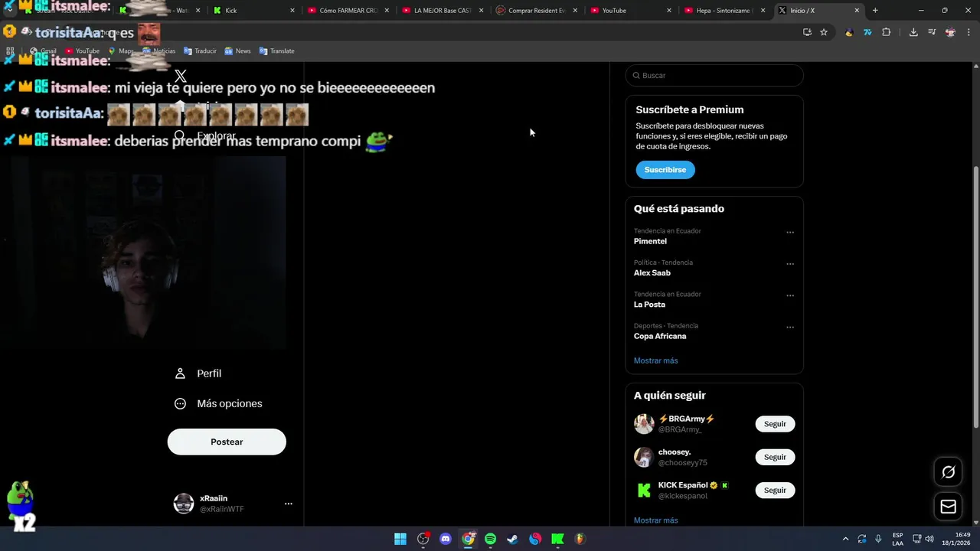
Task: Open the 7TV extension icon
Action: 867,32
